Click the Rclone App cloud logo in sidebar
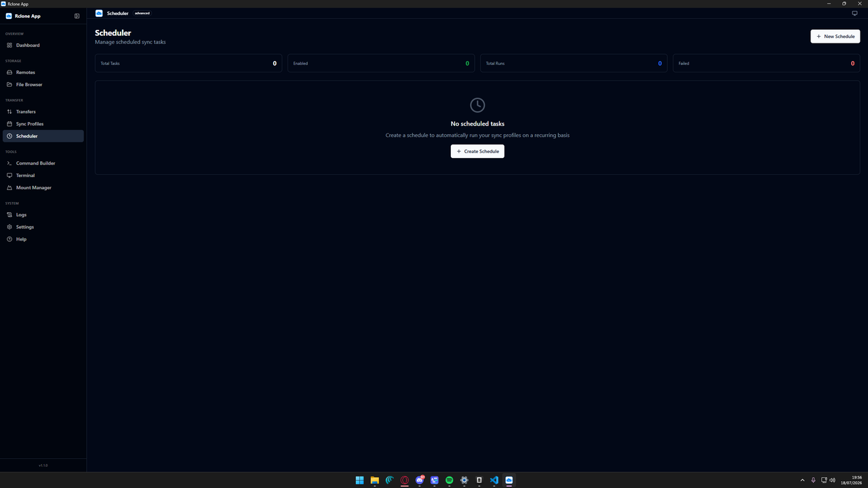Viewport: 868px width, 488px height. tap(9, 16)
